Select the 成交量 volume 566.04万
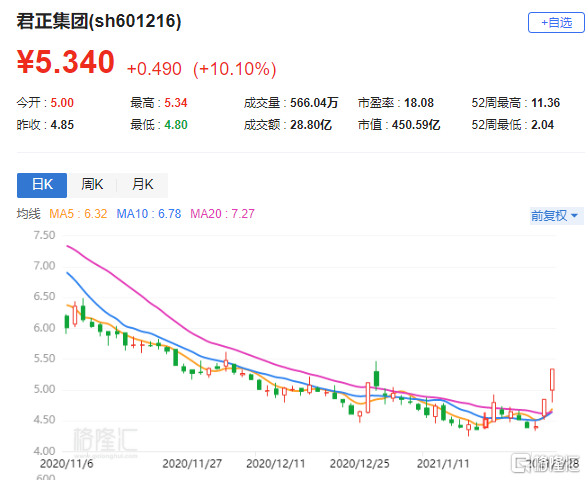The width and height of the screenshot is (586, 480). click(x=314, y=103)
